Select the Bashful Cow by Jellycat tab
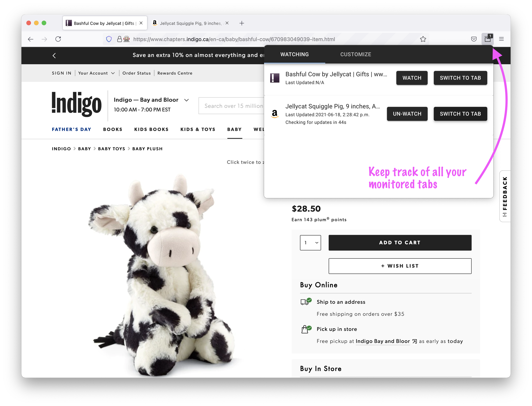Screen dimensions: 532x406 pyautogui.click(x=105, y=23)
